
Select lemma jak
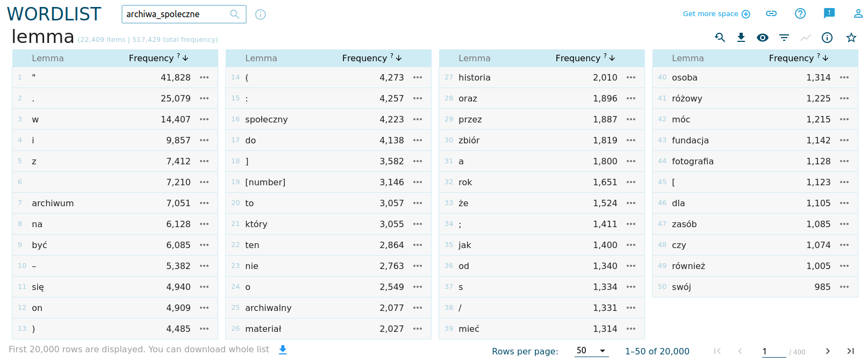coord(465,245)
